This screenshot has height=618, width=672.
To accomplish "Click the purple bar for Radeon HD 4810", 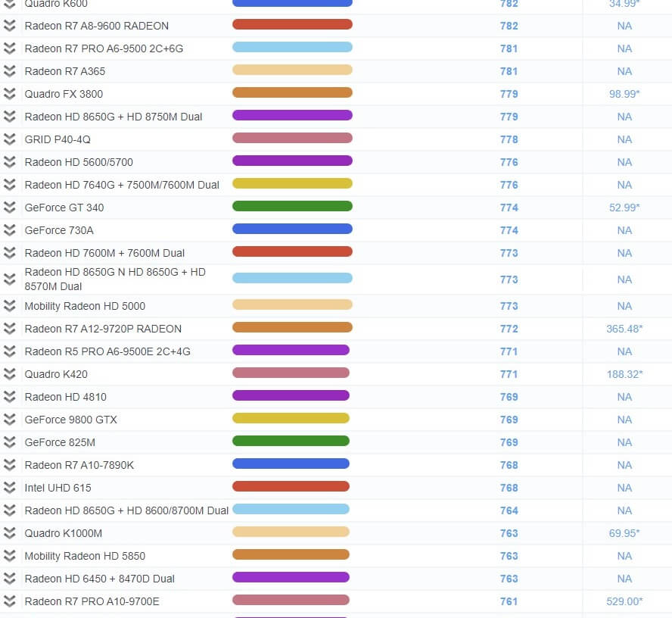I will click(x=291, y=395).
